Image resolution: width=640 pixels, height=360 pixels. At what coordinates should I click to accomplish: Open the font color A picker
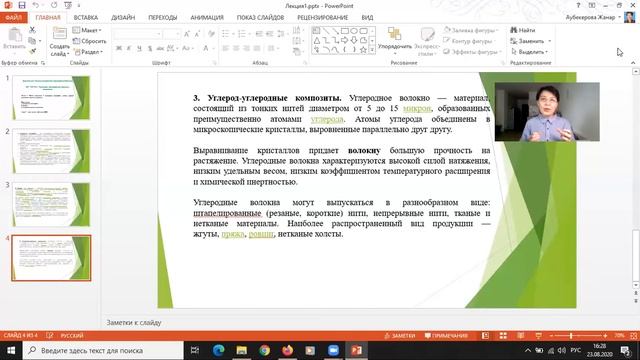pos(207,49)
